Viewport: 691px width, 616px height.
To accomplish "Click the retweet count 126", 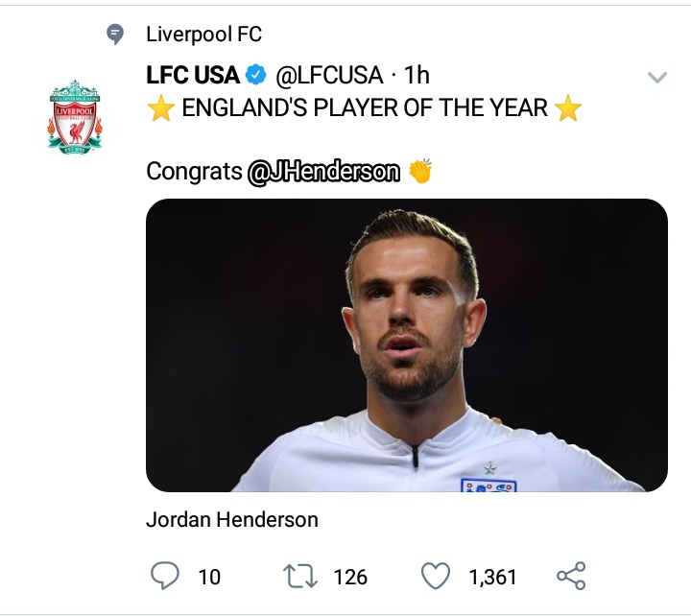I will click(350, 577).
